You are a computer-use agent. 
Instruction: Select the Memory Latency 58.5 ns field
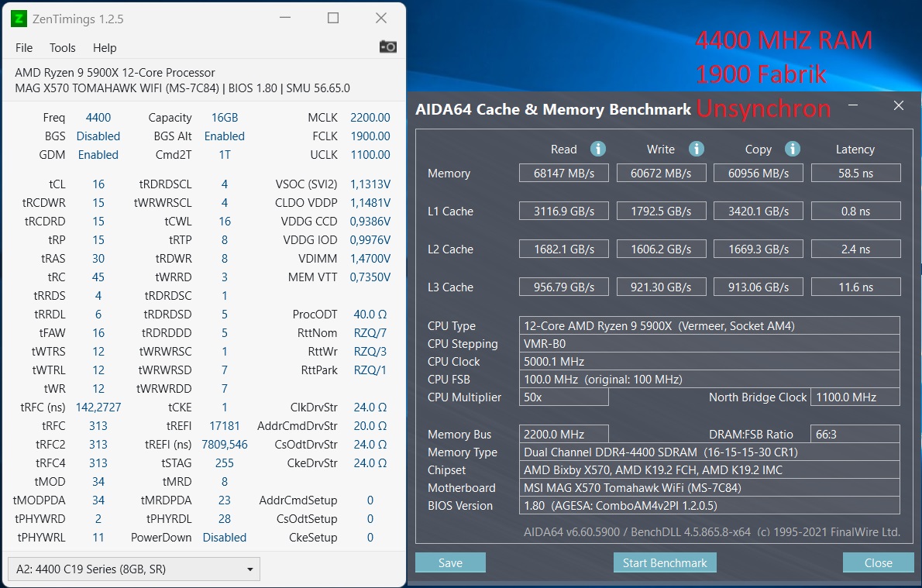pos(855,172)
